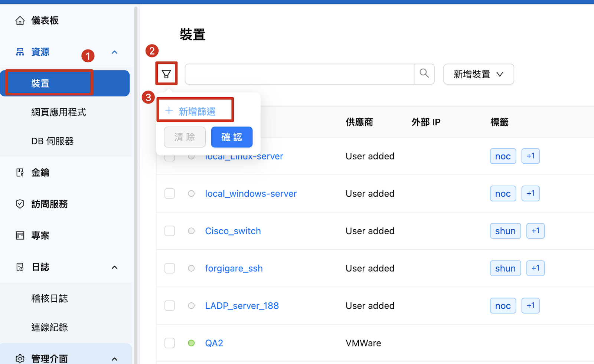Click the search magnifier icon

pos(424,73)
